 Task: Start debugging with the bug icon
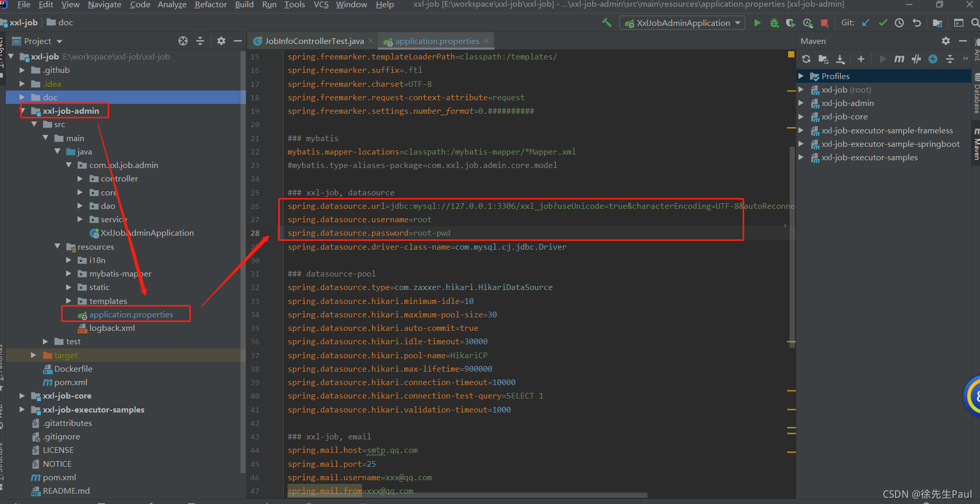774,23
